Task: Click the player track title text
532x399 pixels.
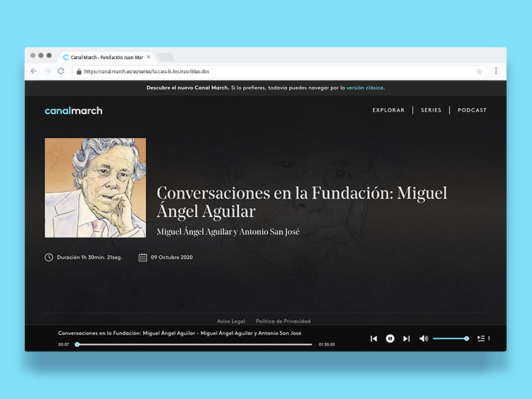Action: (x=180, y=333)
